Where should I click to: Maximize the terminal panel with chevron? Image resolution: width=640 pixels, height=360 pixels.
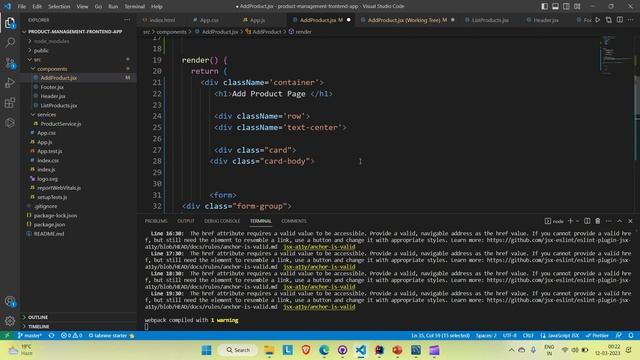619,221
